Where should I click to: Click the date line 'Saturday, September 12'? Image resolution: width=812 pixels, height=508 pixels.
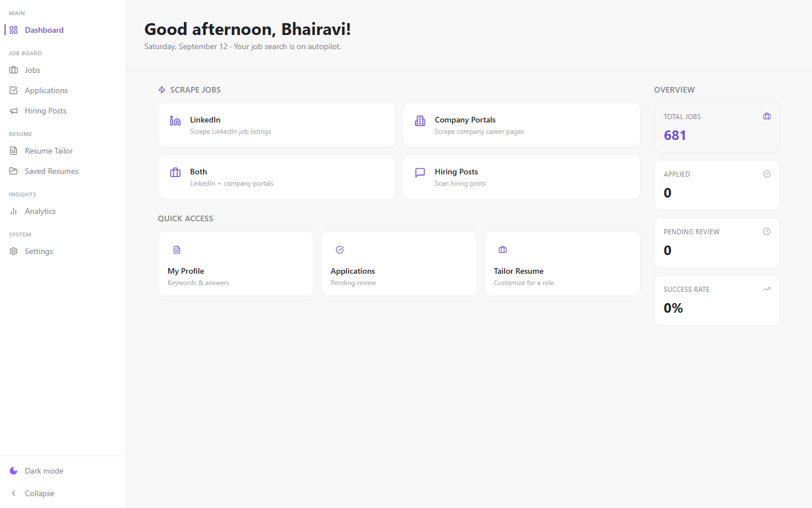coord(186,46)
